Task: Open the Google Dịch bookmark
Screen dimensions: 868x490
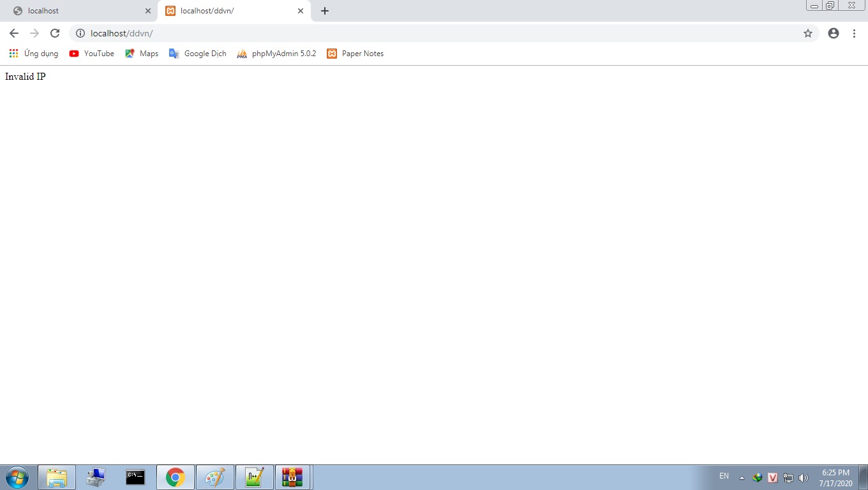Action: coord(198,54)
